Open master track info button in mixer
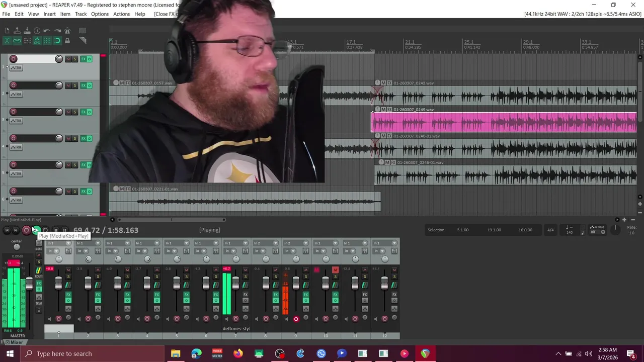The height and width of the screenshot is (362, 644). point(39,310)
